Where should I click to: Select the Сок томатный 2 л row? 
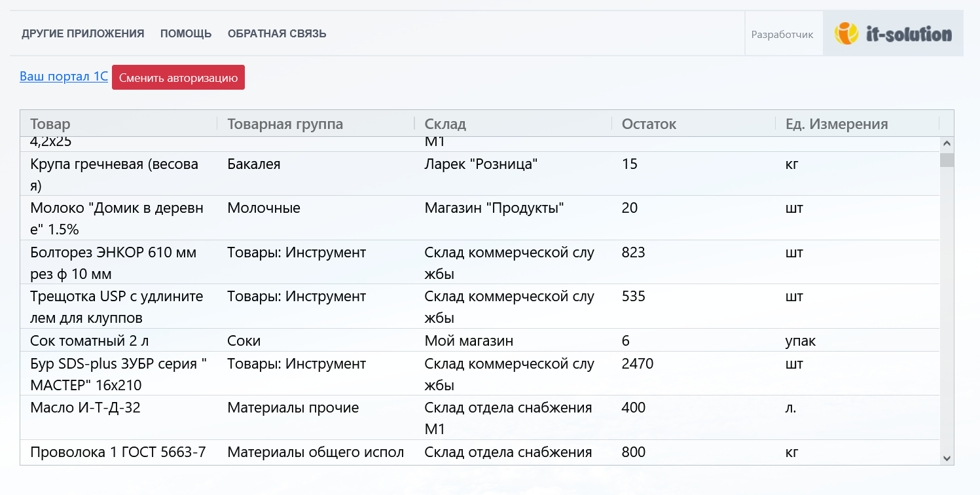[x=85, y=340]
